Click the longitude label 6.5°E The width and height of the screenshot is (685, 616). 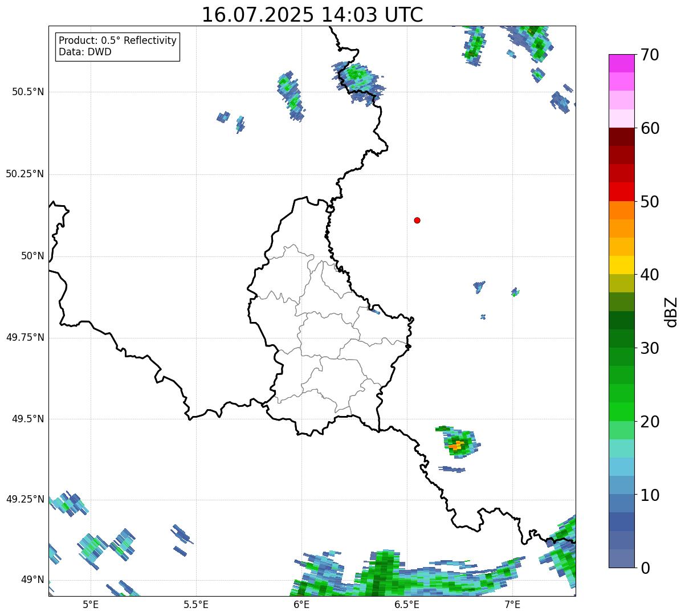[x=407, y=604]
